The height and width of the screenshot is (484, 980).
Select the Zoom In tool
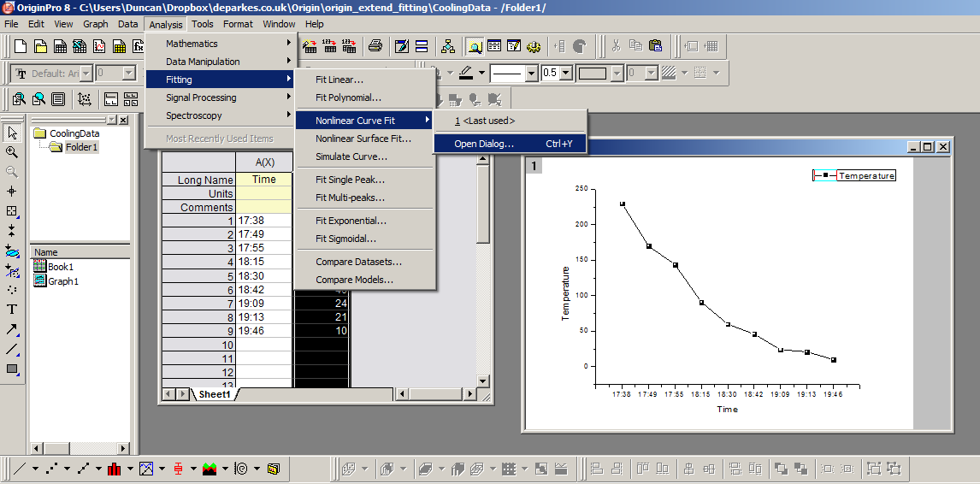point(12,152)
